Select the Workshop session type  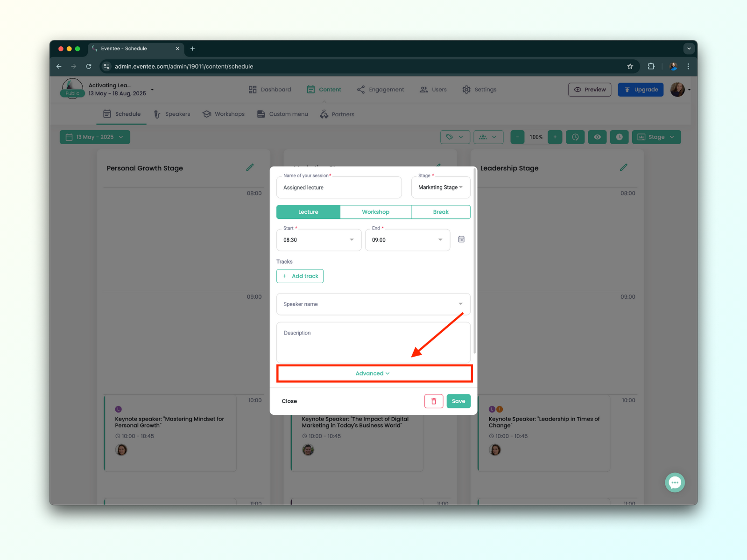[x=376, y=212]
